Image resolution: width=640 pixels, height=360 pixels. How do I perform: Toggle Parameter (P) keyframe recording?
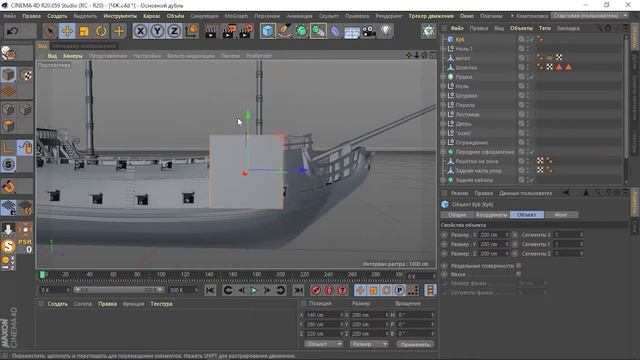point(400,290)
